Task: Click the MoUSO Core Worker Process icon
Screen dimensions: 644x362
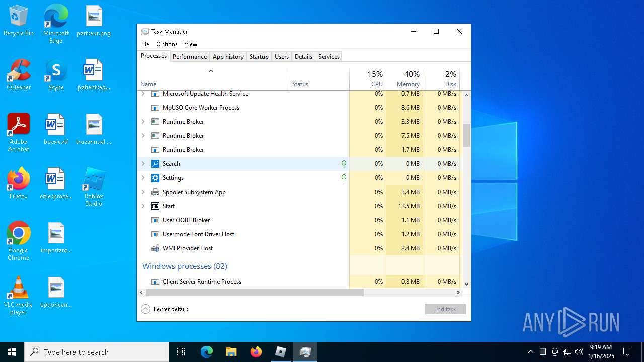Action: pos(155,108)
